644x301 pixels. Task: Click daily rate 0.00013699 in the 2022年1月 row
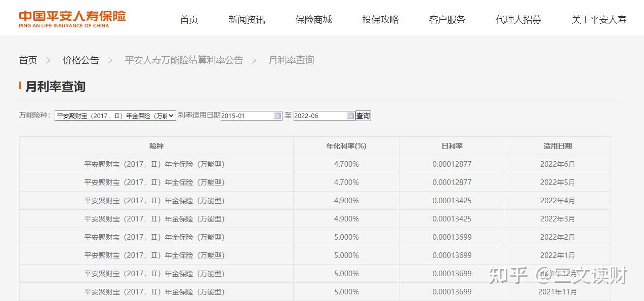[x=452, y=255]
